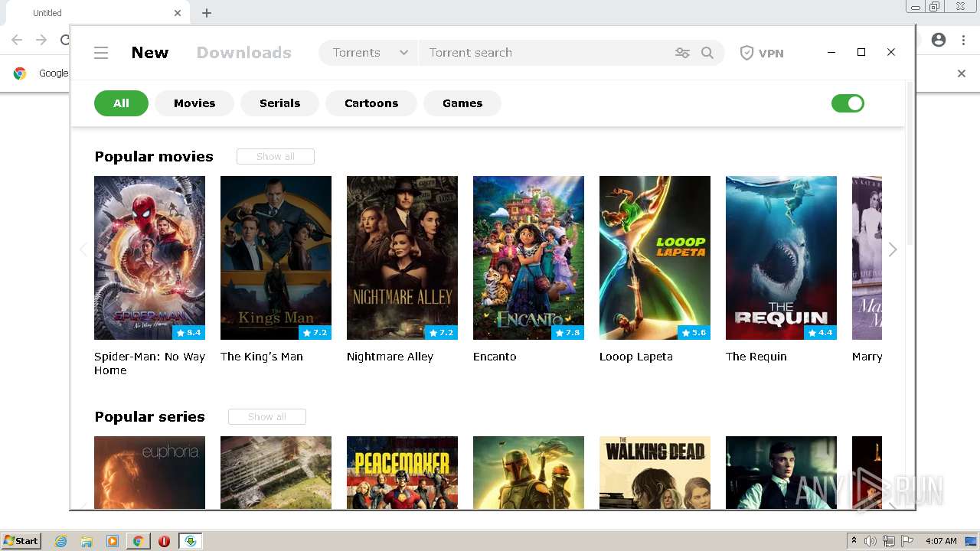
Task: Click the volume speaker tray icon
Action: tap(871, 541)
